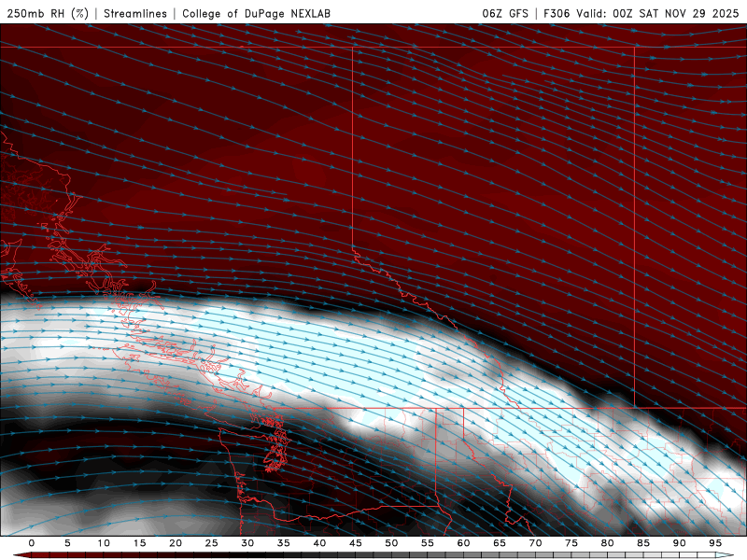Click the colorbar label '20'
The width and height of the screenshot is (747, 560).
point(176,543)
